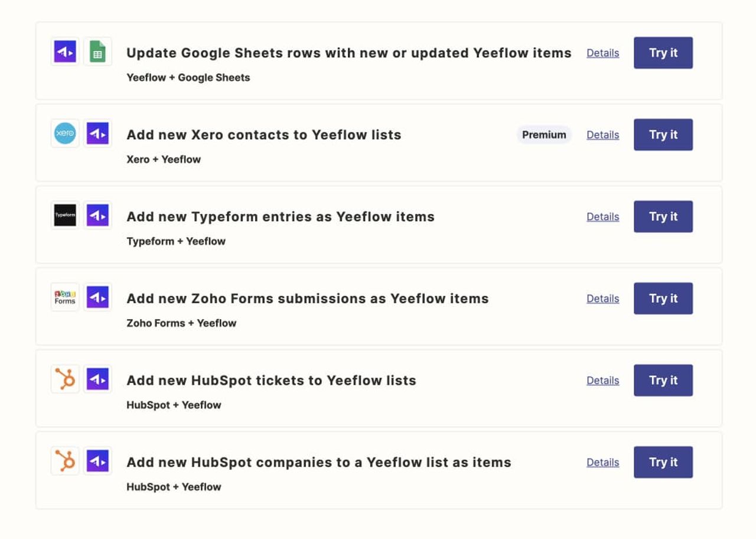Open Details for Google Sheets integration
This screenshot has height=539, width=756.
(602, 53)
